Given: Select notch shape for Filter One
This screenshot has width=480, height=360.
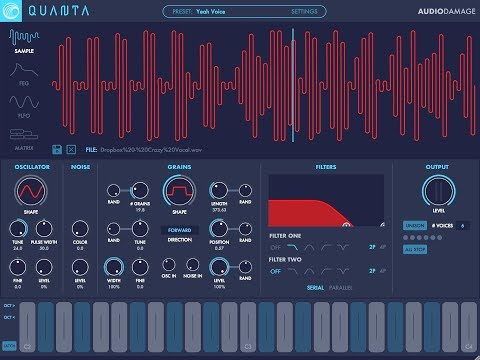Looking at the screenshot, I should [343, 247].
